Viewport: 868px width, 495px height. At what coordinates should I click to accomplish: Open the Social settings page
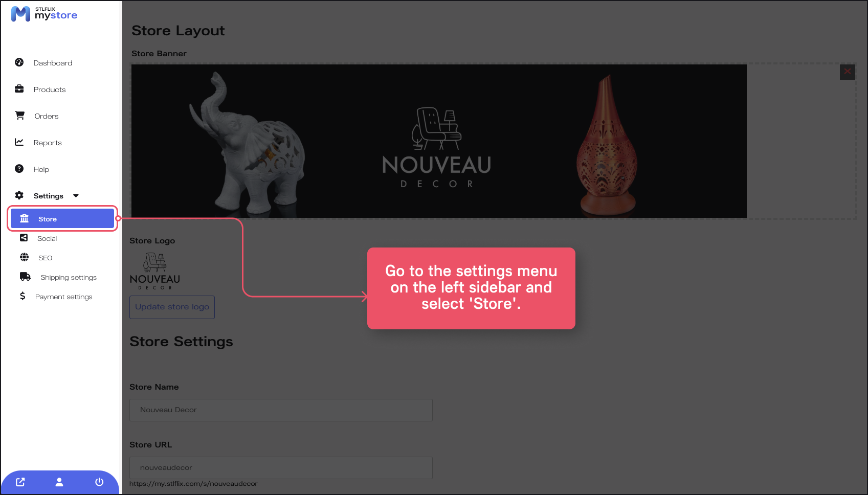(47, 238)
